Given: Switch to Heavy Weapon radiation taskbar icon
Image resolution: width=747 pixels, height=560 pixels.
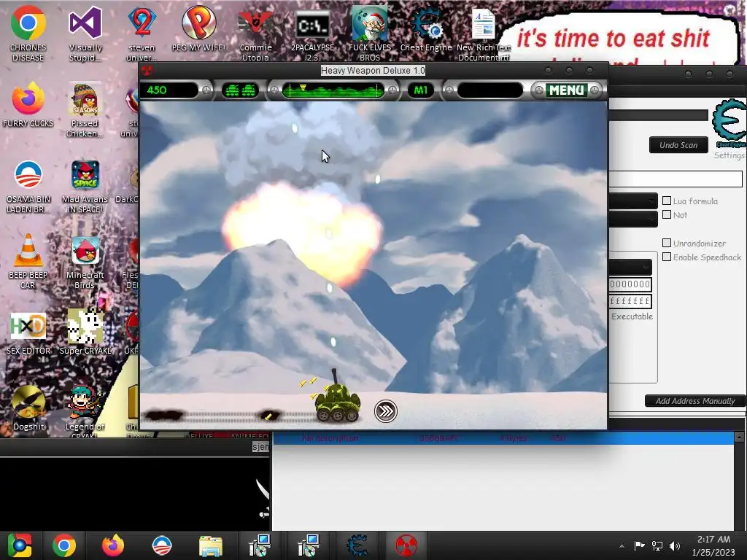Looking at the screenshot, I should coord(406,545).
